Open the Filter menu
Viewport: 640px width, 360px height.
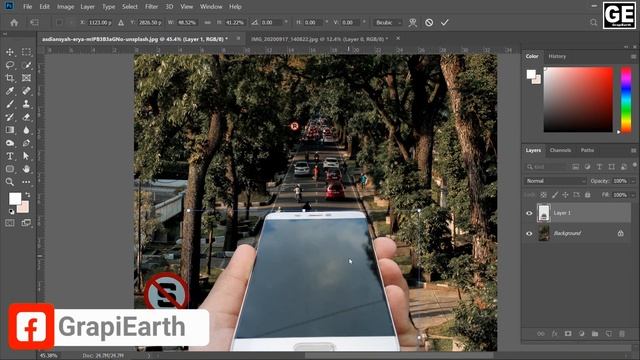pos(151,7)
